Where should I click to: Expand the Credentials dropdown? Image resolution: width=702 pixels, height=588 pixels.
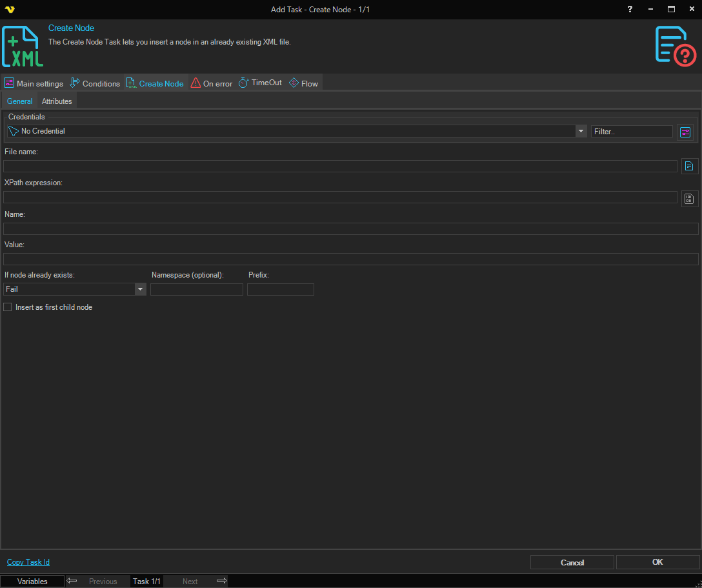[580, 131]
